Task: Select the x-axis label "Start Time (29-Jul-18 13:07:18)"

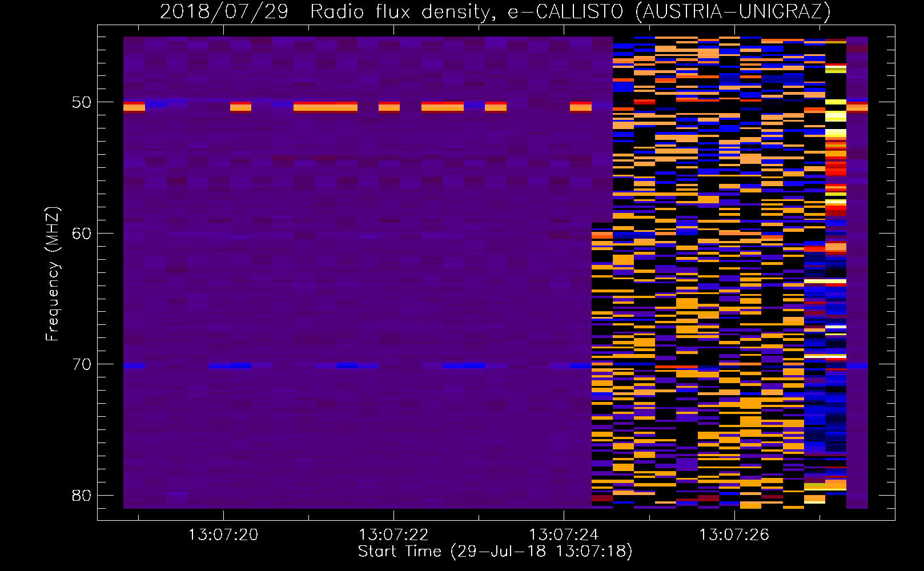Action: tap(495, 552)
